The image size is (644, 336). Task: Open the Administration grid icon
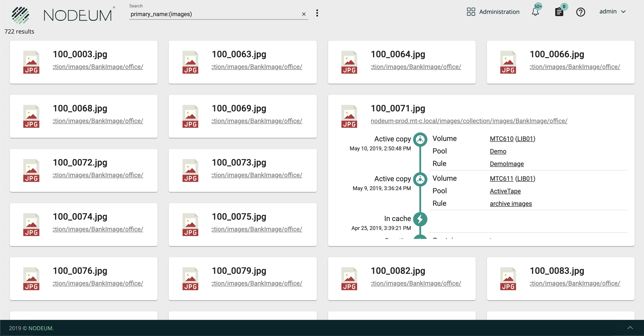pos(471,12)
